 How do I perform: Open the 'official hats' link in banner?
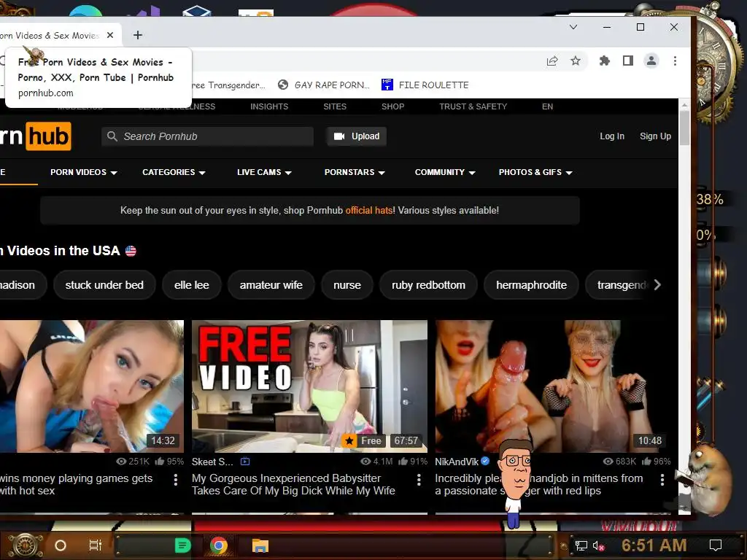click(369, 211)
